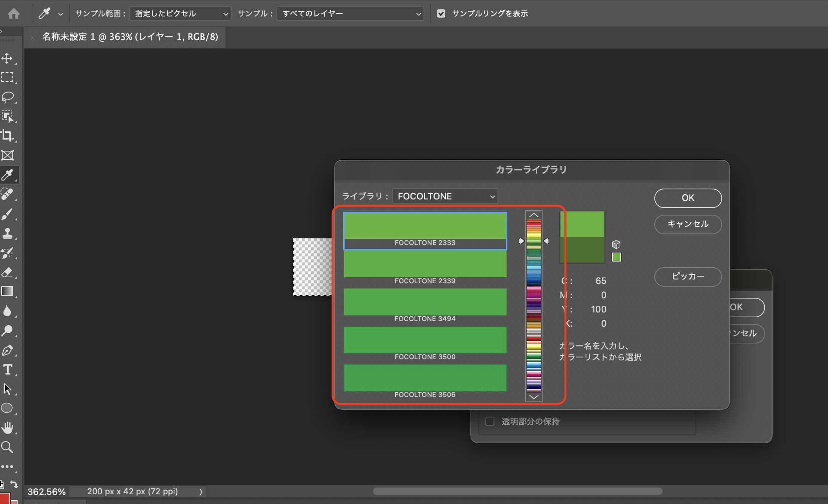Click the color strip scroll-down arrow
This screenshot has height=504, width=828.
pos(534,397)
